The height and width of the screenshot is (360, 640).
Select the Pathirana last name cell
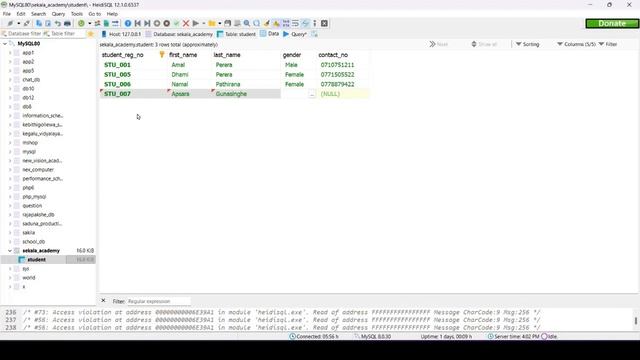246,84
